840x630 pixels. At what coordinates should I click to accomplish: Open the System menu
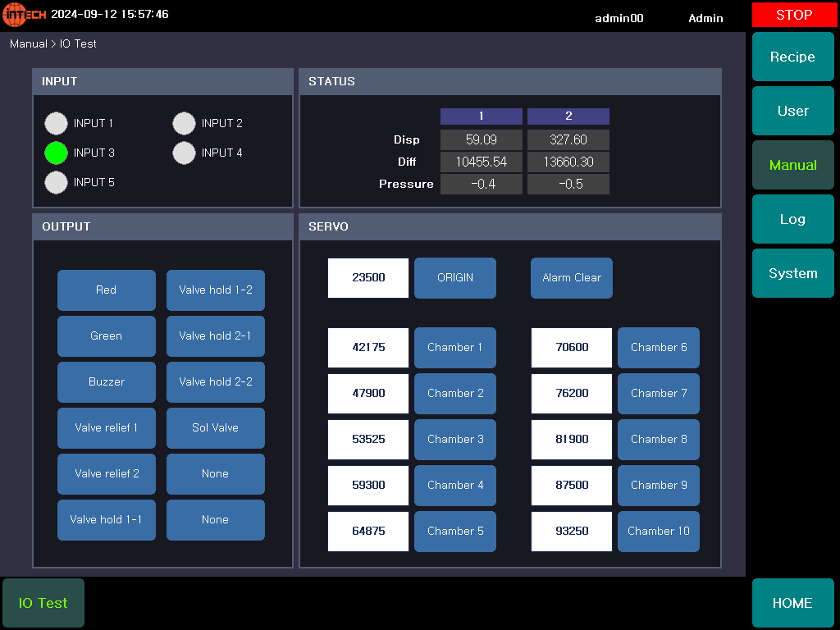[792, 274]
